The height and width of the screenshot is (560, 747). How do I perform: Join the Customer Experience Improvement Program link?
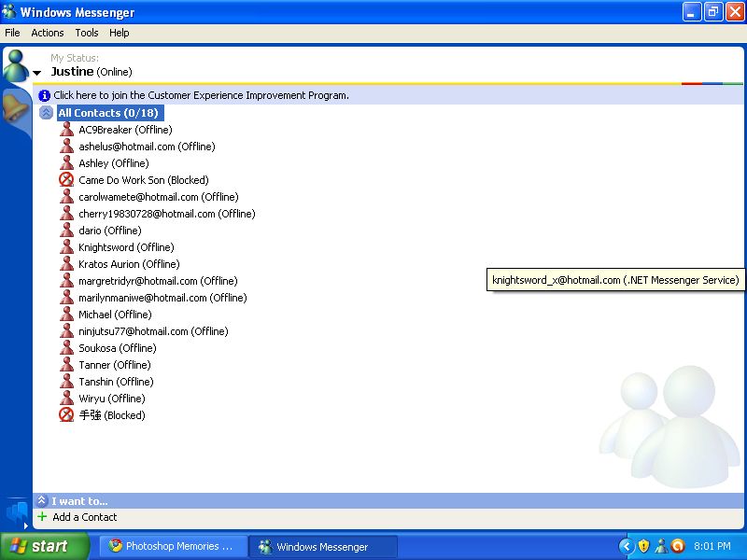[x=201, y=95]
